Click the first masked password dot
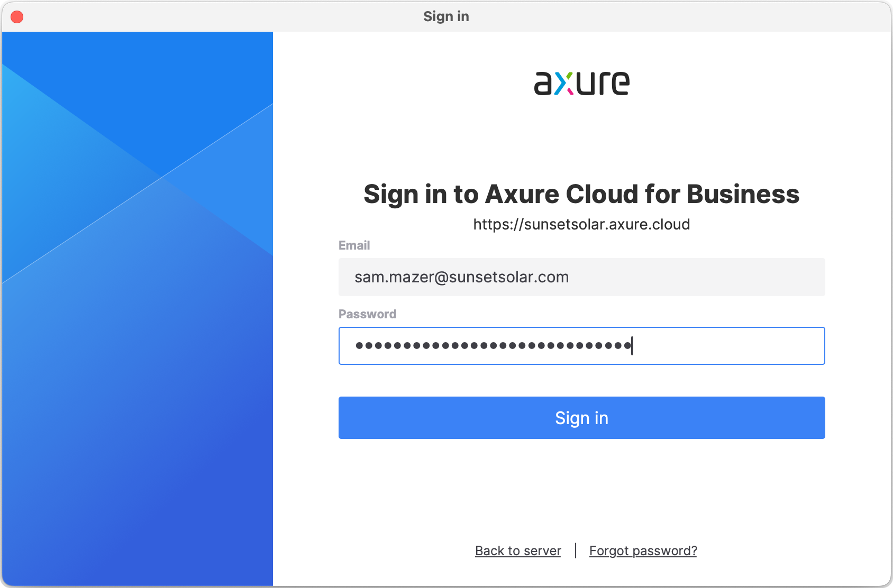This screenshot has height=588, width=893. point(360,346)
